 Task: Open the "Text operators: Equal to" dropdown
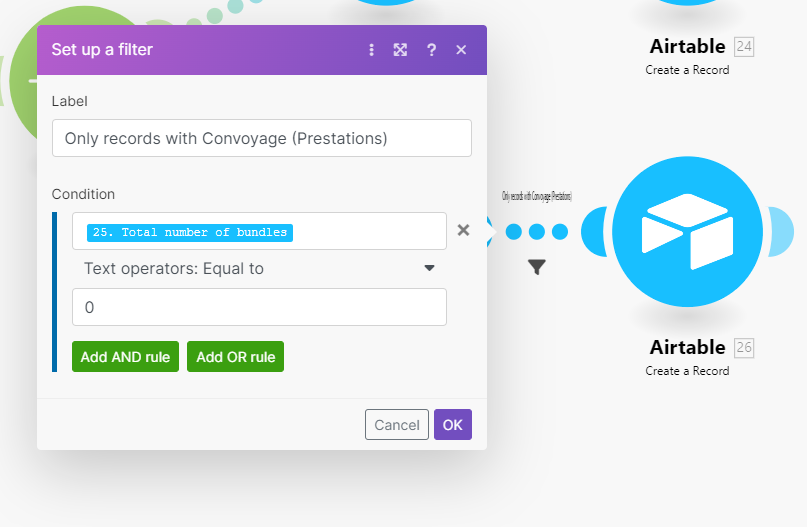(259, 268)
